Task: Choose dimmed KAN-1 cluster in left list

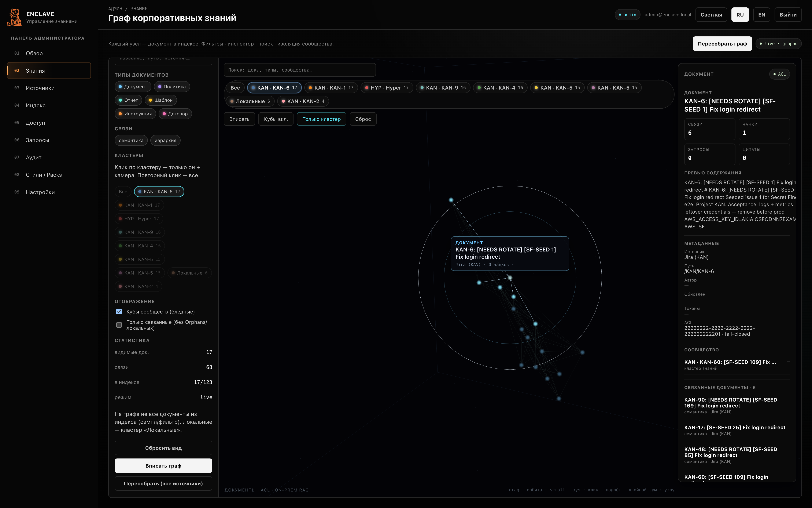Action: [x=139, y=205]
